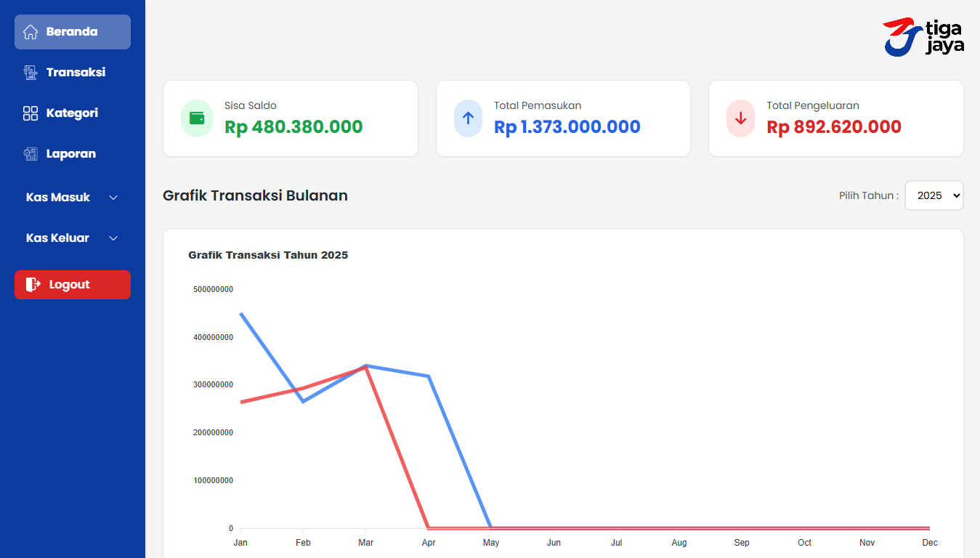Click the red down-arrow Pengeluaran icon
This screenshot has width=980, height=558.
pyautogui.click(x=740, y=118)
